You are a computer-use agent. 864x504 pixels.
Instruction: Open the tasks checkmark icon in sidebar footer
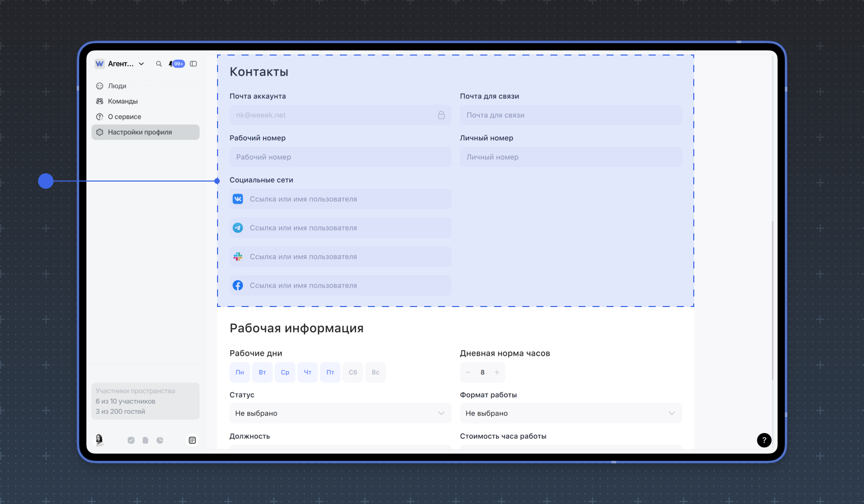[x=131, y=440]
